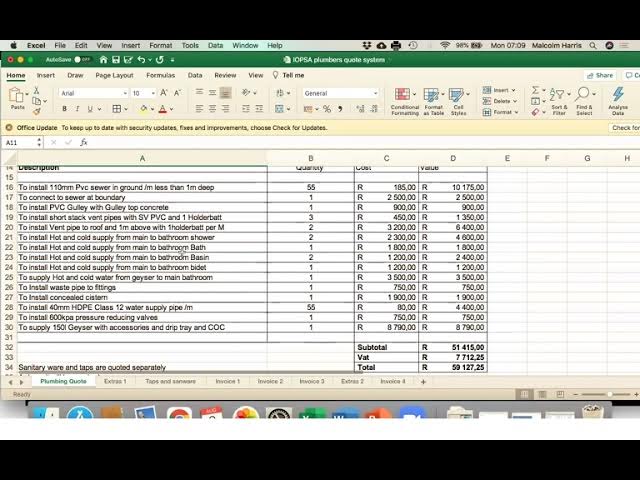This screenshot has width=640, height=480.
Task: Switch to the Invoice 1 sheet tab
Action: pyautogui.click(x=228, y=381)
